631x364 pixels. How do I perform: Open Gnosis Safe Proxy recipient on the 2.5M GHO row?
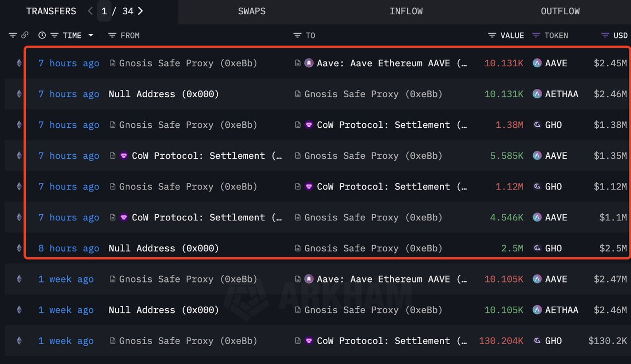(373, 249)
